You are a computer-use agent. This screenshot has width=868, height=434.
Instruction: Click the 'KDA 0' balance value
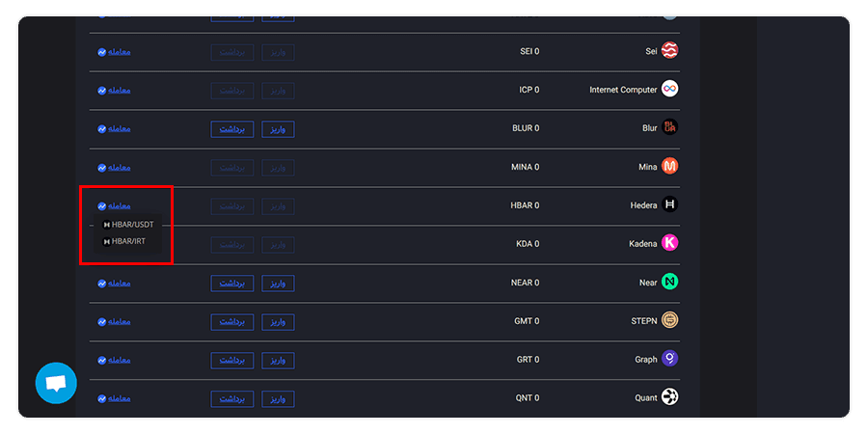click(529, 244)
